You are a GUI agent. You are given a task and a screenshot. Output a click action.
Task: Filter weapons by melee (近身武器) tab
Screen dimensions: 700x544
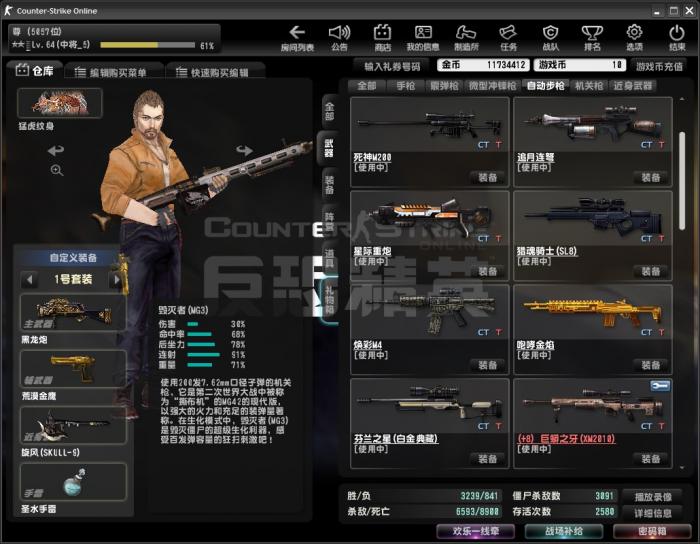[x=632, y=86]
